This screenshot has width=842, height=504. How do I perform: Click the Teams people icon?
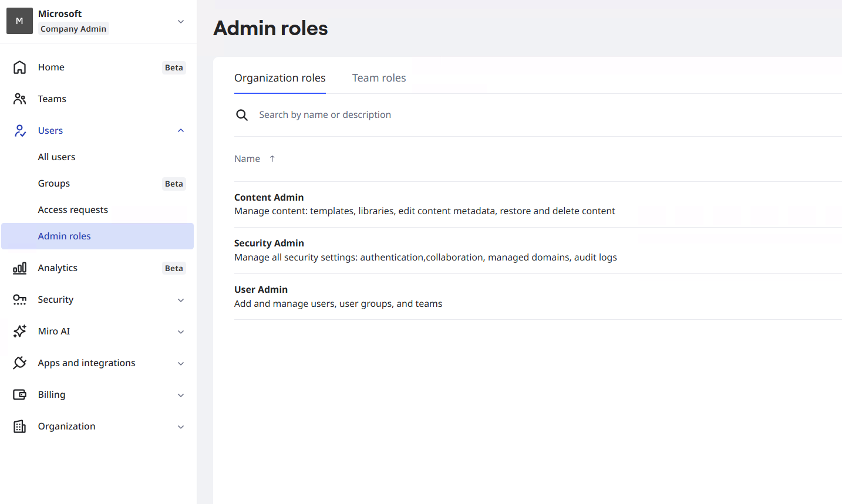(19, 99)
